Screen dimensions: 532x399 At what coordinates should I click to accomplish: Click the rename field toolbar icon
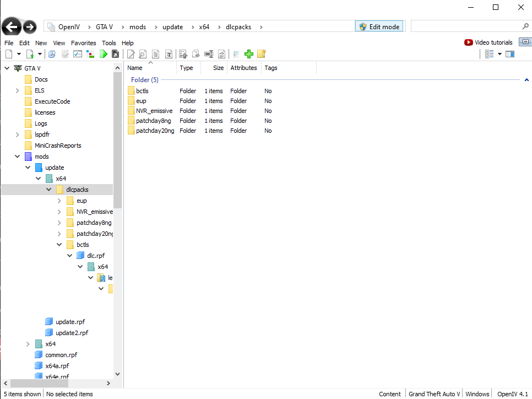(x=209, y=53)
